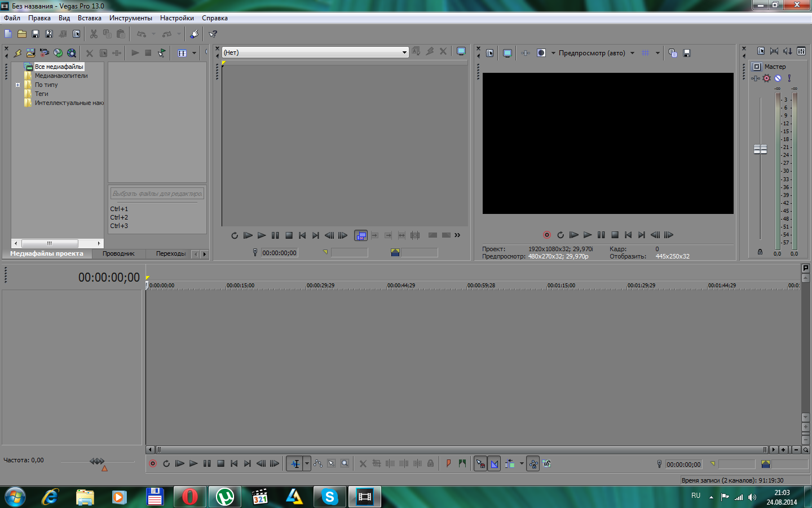Toggle Ignore Event Grouping button

point(547,464)
